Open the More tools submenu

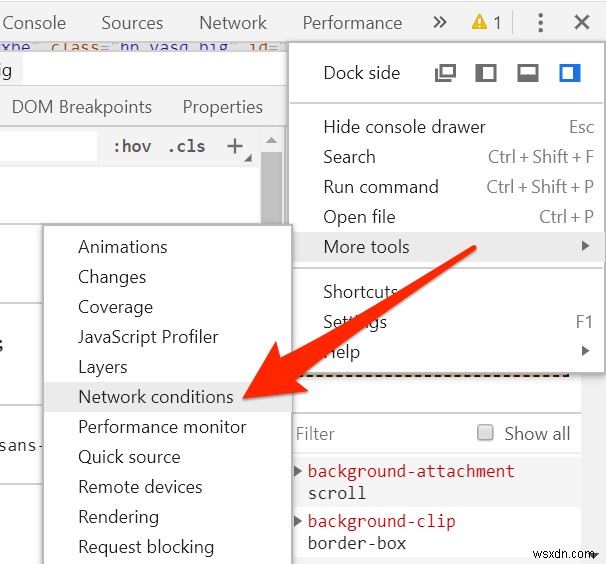pyautogui.click(x=448, y=247)
